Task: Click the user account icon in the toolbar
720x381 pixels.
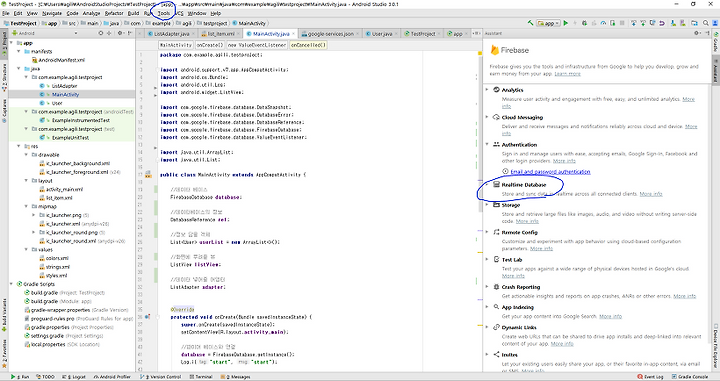Action: (715, 23)
